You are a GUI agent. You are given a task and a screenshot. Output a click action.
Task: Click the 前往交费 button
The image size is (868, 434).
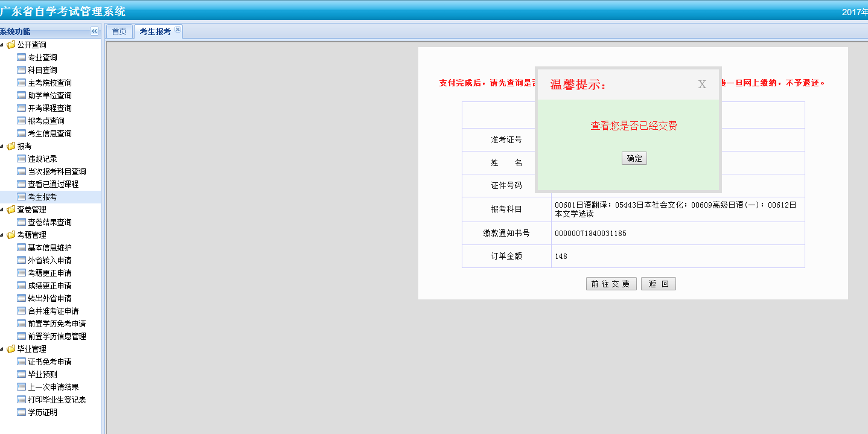(611, 284)
